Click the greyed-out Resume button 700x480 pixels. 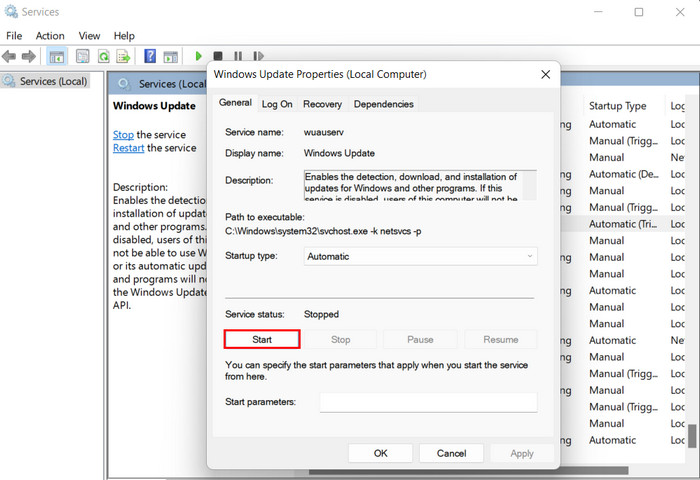click(500, 340)
